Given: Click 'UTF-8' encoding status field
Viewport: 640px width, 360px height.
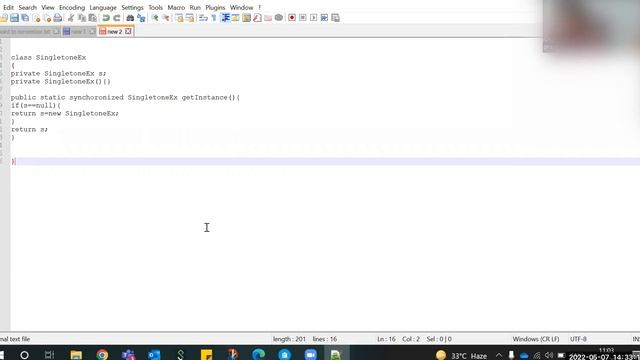Looking at the screenshot, I should [x=578, y=339].
